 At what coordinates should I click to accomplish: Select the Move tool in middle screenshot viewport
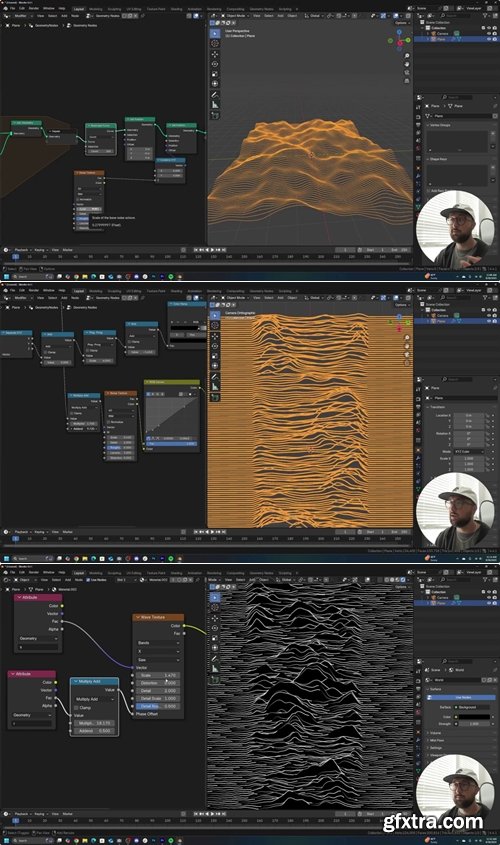pyautogui.click(x=215, y=336)
